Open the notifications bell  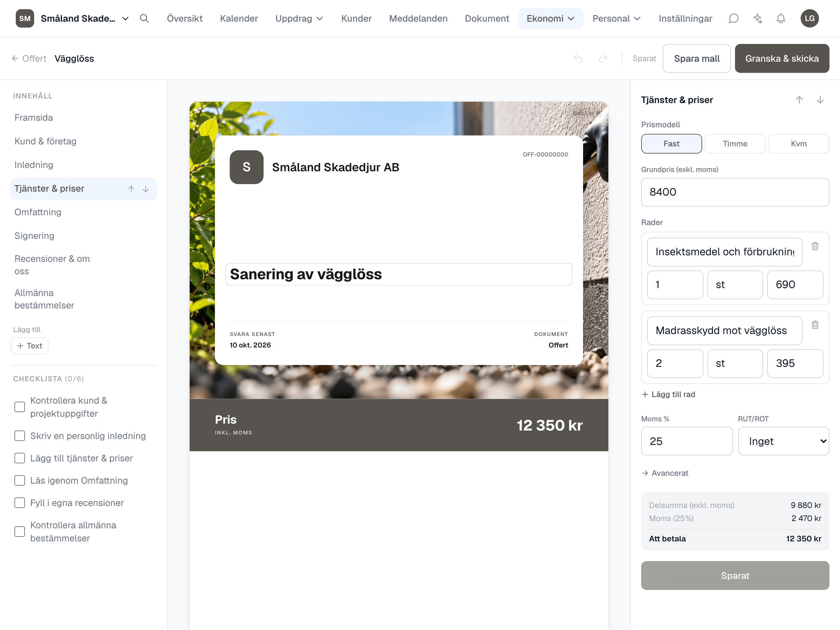click(781, 18)
